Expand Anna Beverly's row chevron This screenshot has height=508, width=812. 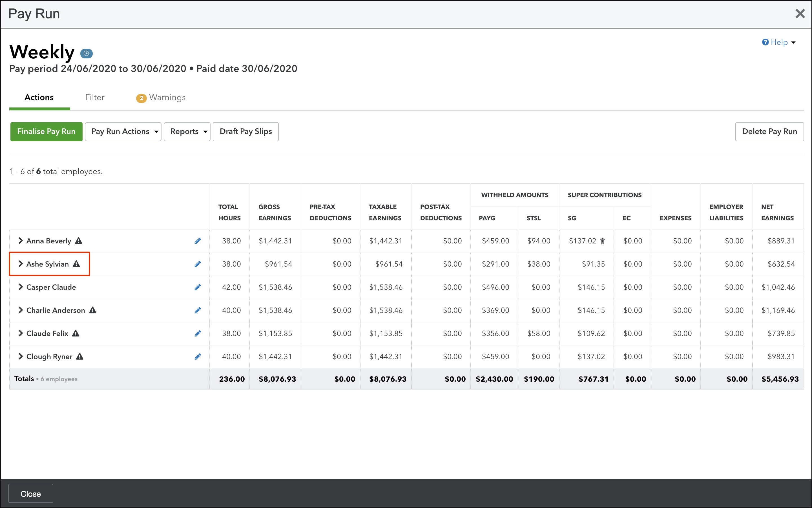(21, 241)
